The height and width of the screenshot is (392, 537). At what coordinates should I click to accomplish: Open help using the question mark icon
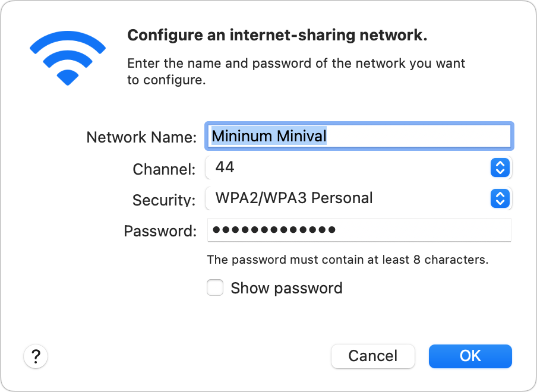[x=36, y=356]
